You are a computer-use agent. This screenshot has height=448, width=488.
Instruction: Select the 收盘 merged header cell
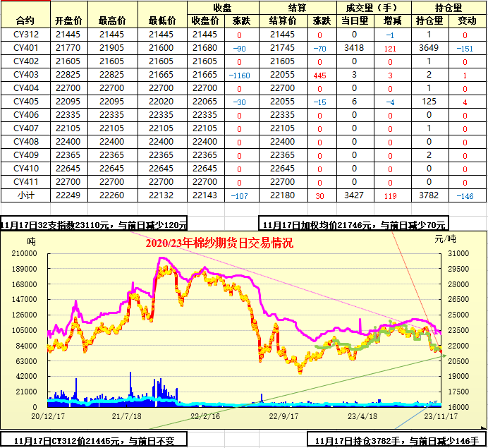point(223,7)
